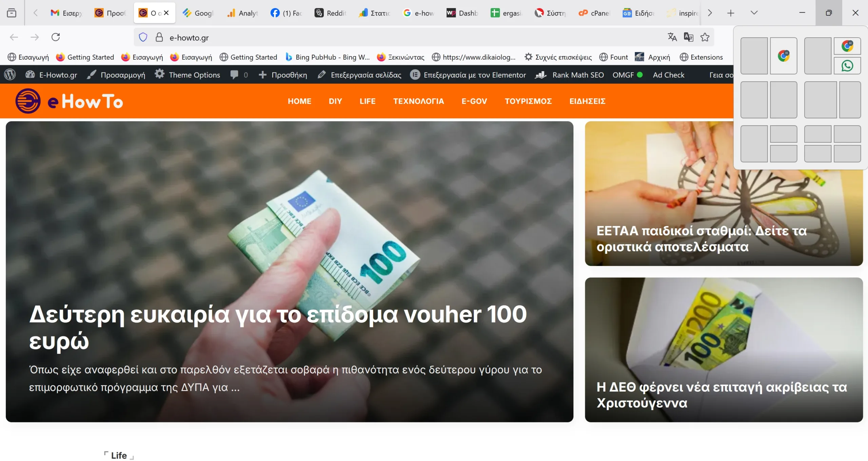Open the Firefox View tab icon

12,13
